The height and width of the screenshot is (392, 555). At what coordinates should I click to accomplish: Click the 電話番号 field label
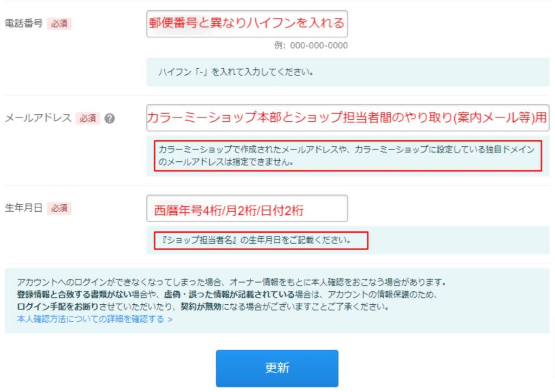click(23, 24)
